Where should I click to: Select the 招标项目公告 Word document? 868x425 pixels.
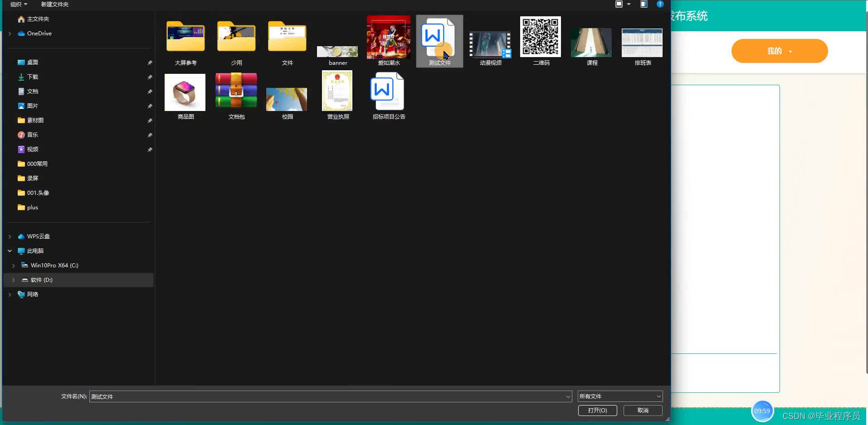pos(387,91)
